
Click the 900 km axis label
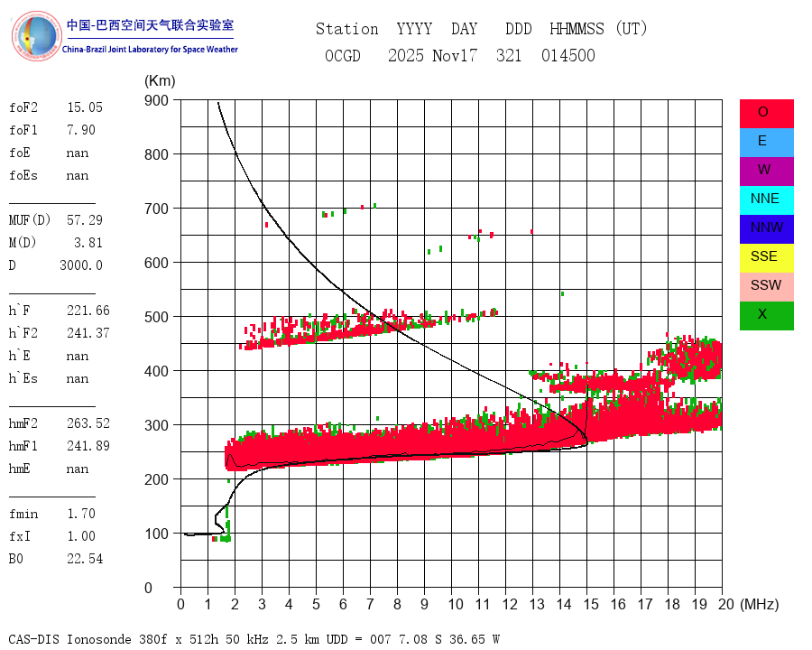pyautogui.click(x=156, y=100)
